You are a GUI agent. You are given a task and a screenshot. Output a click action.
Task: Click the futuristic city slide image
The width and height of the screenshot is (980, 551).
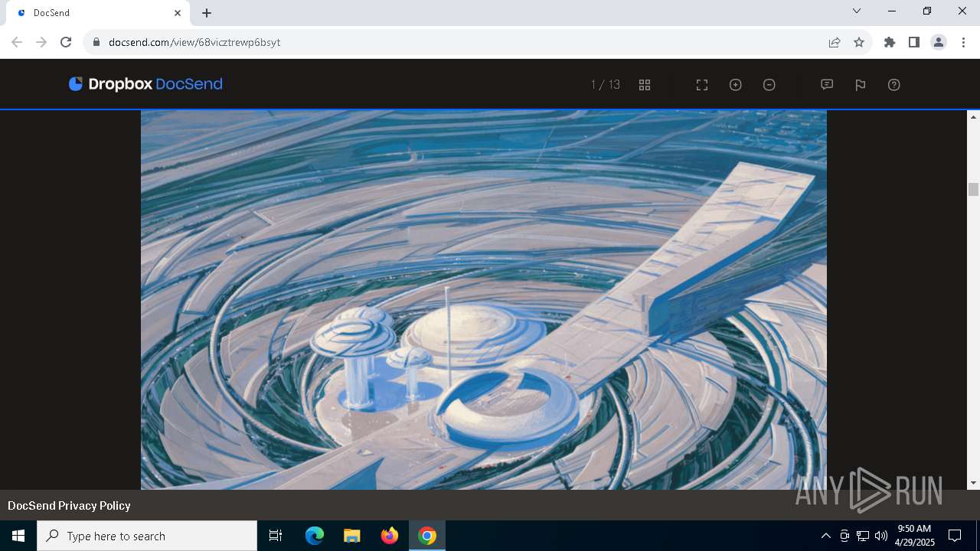(484, 300)
